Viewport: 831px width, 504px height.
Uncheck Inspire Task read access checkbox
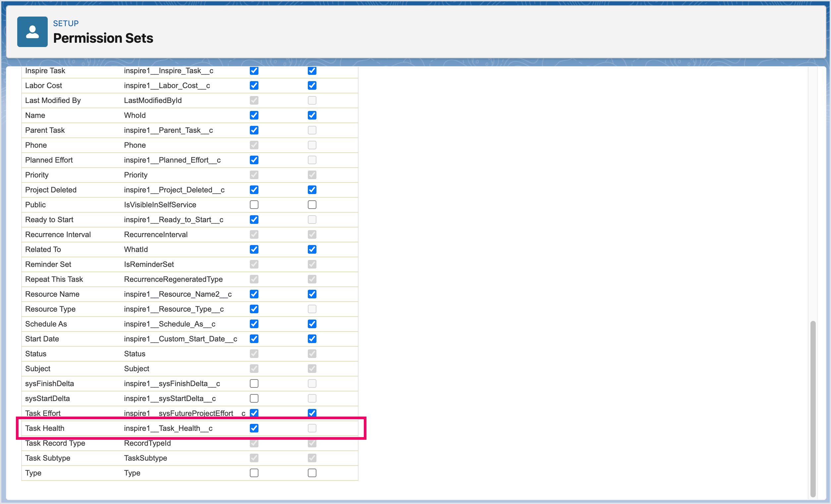coord(254,71)
